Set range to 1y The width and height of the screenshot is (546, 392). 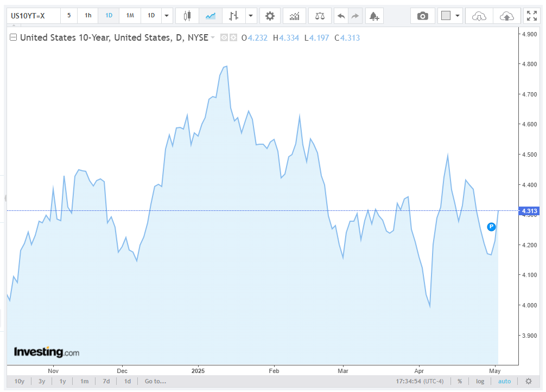click(x=62, y=381)
